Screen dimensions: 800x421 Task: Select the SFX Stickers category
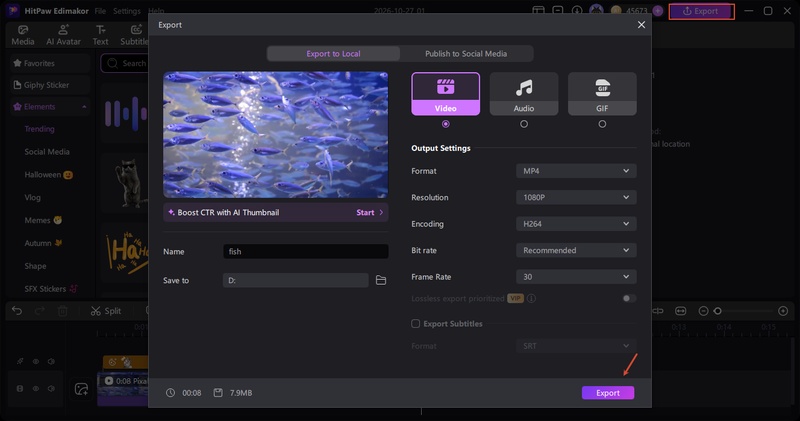[x=51, y=289]
